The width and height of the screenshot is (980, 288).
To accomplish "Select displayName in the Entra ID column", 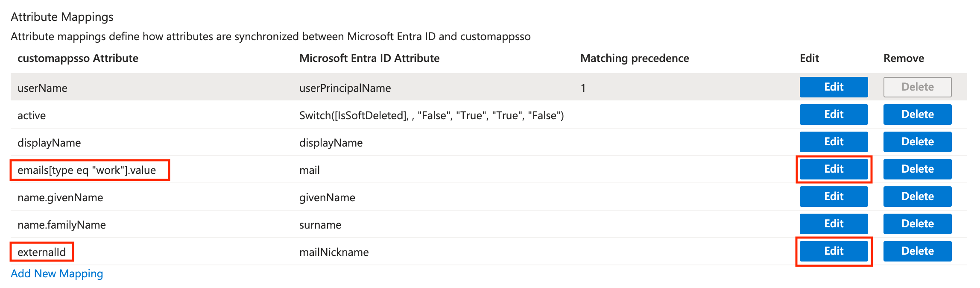I will click(331, 143).
